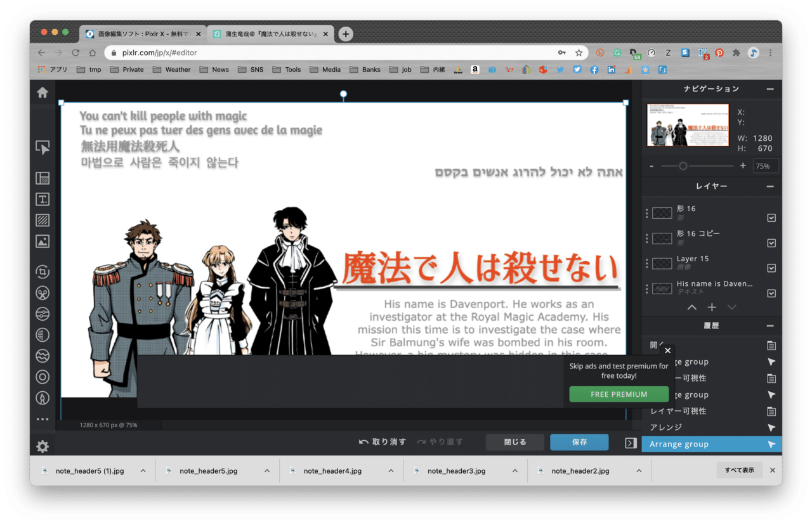Bookmark this page with the star icon

579,53
